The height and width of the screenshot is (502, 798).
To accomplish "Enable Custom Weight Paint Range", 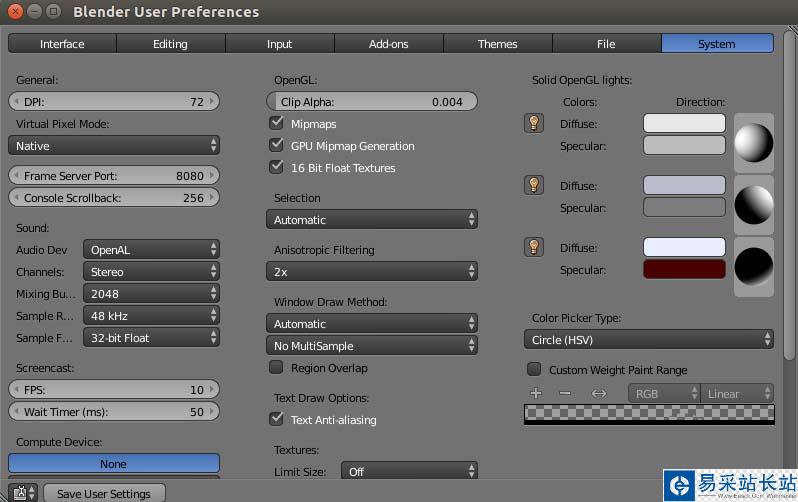I will (535, 370).
